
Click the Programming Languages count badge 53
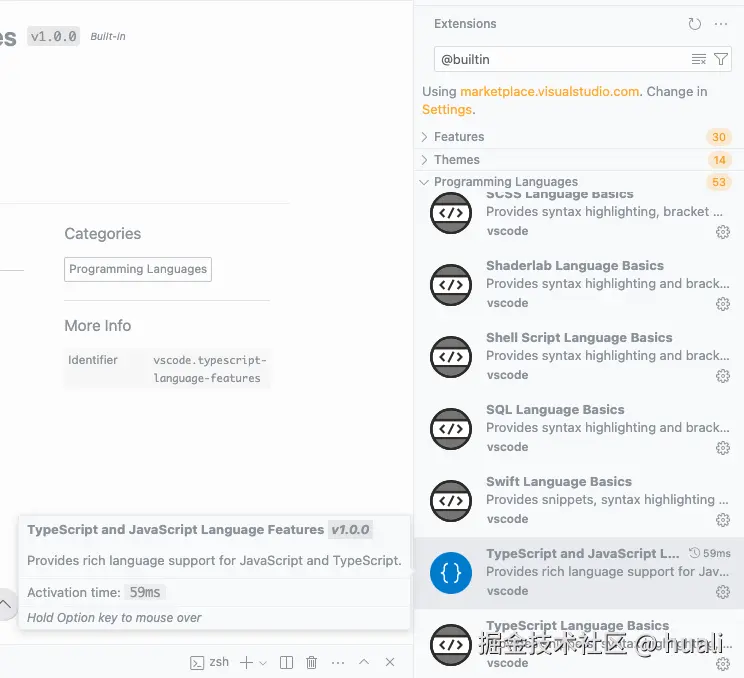coord(718,182)
